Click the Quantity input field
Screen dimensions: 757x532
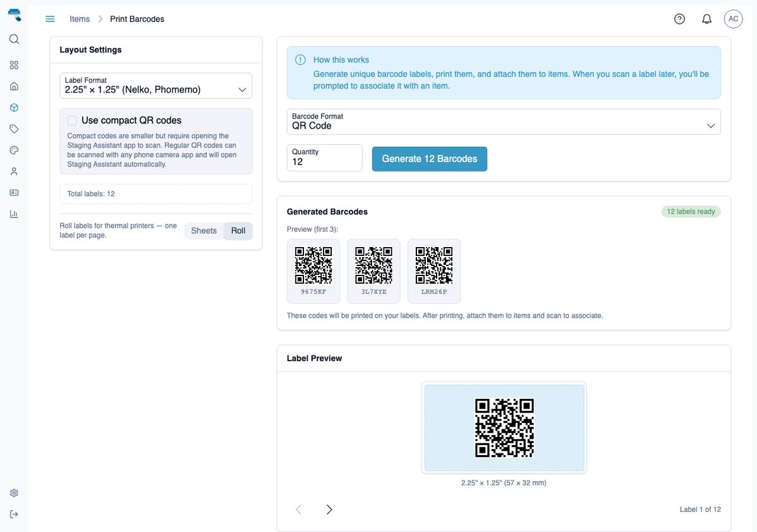[x=324, y=158]
